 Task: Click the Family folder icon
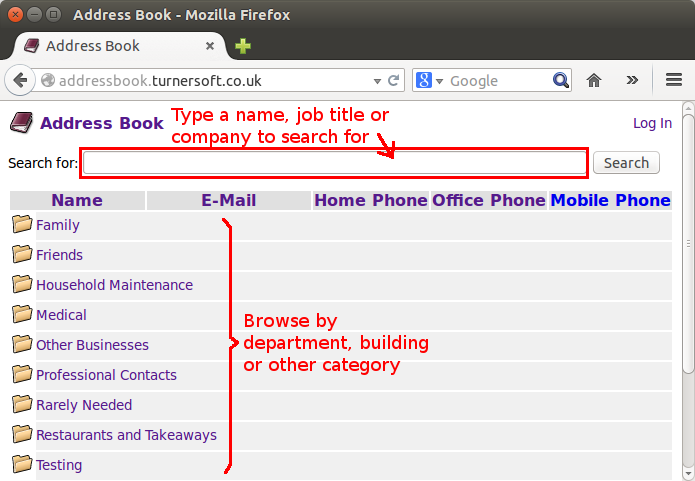point(21,224)
